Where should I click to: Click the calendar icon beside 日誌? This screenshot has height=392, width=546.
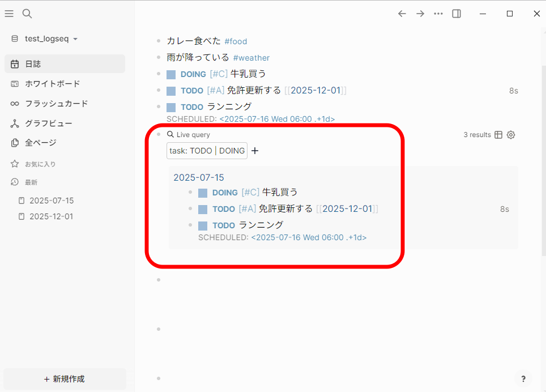point(15,64)
